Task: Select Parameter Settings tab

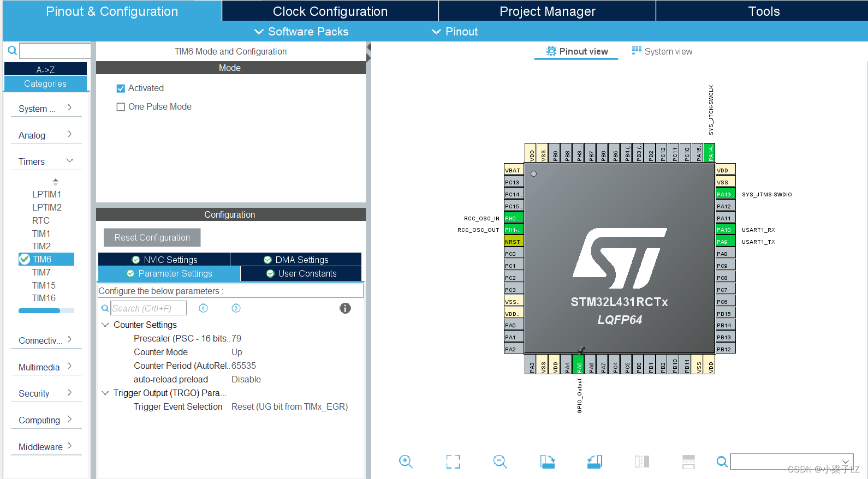Action: (x=169, y=273)
